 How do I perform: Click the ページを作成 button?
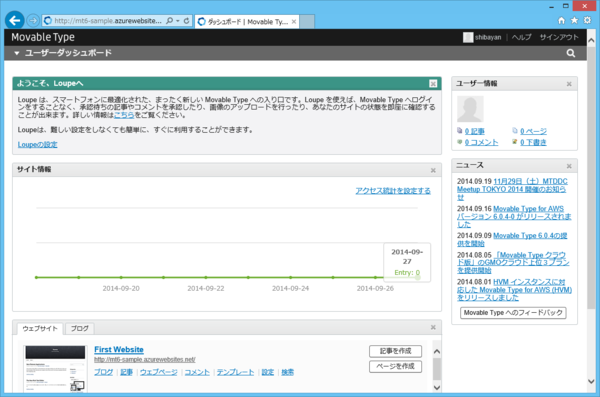click(x=395, y=366)
